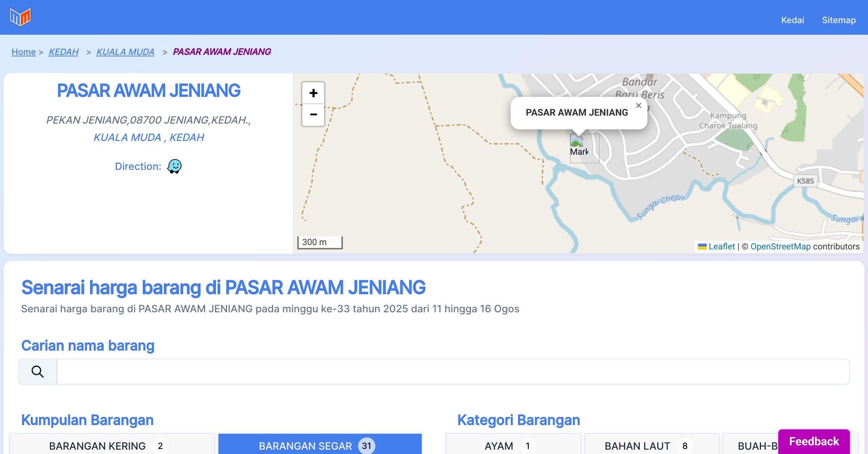Open the Leaflet attribution link
Screen dimensions: 868x454
[722, 247]
